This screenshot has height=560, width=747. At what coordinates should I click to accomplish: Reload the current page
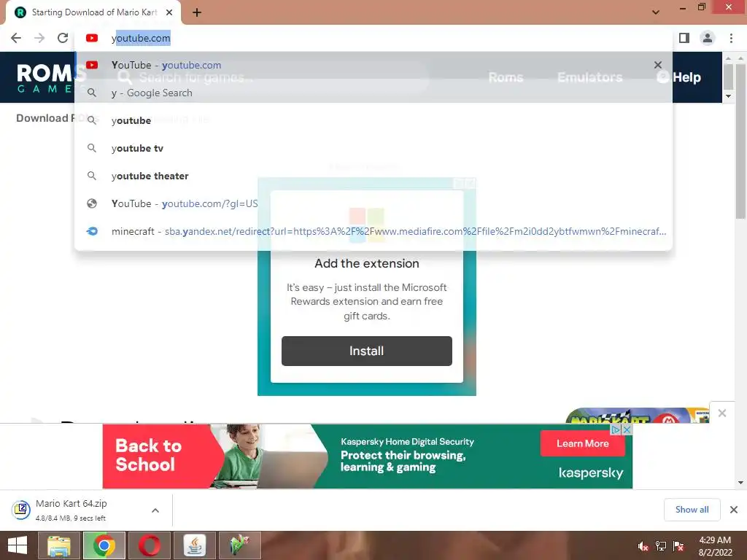click(x=63, y=38)
